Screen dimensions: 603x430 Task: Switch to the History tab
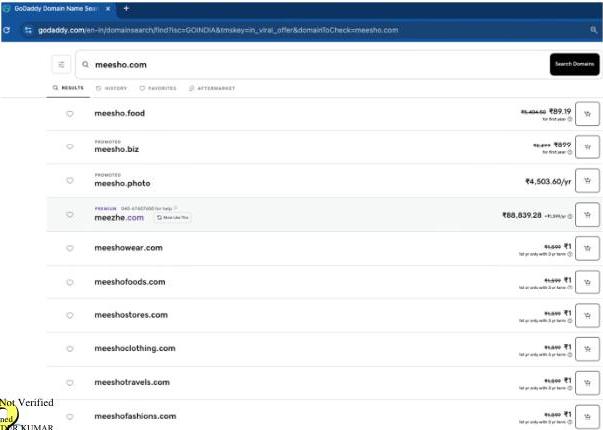click(x=111, y=88)
